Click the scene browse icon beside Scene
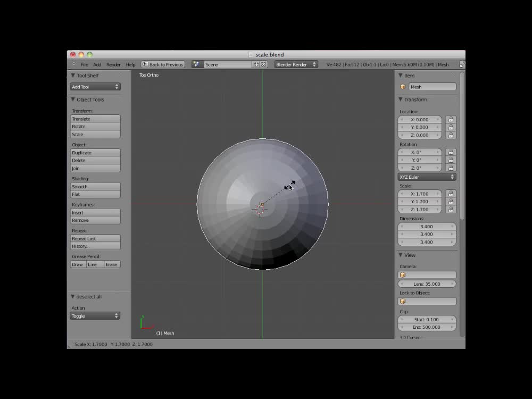This screenshot has height=399, width=532. click(x=196, y=64)
